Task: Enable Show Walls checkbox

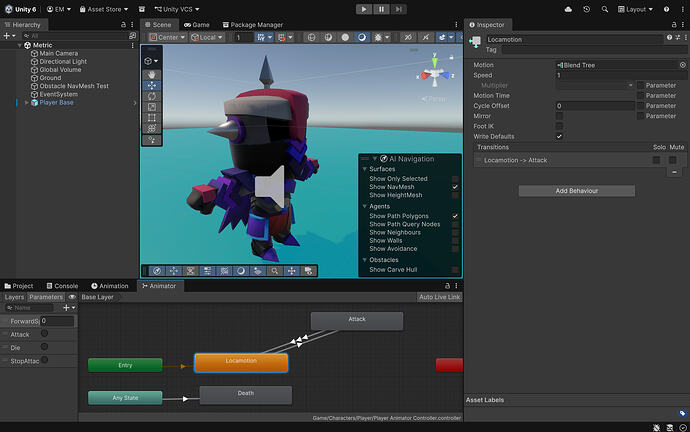Action: tap(455, 241)
